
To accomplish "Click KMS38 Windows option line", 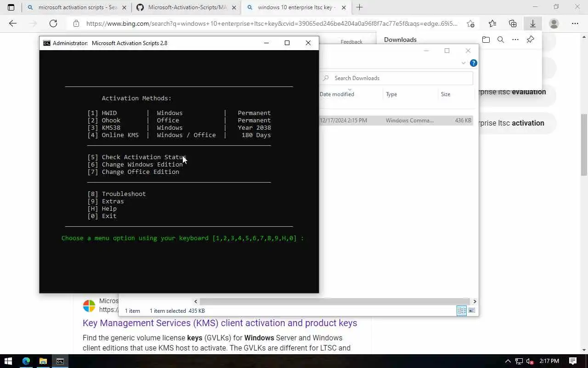I will [179, 127].
